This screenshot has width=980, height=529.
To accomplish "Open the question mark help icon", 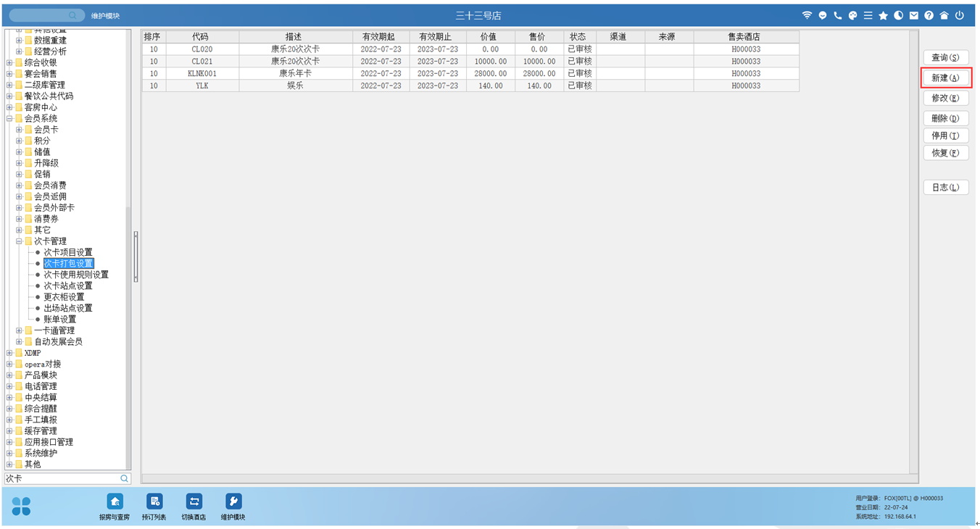I will click(929, 15).
